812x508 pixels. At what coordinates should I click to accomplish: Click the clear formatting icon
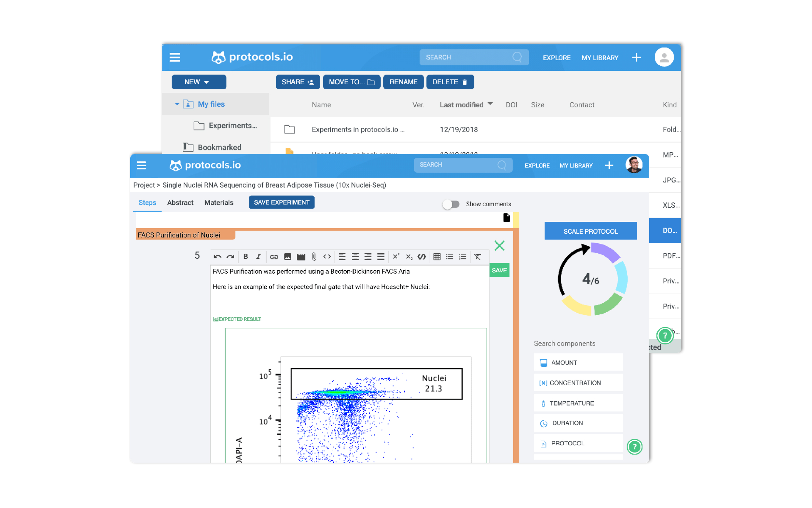tap(478, 257)
